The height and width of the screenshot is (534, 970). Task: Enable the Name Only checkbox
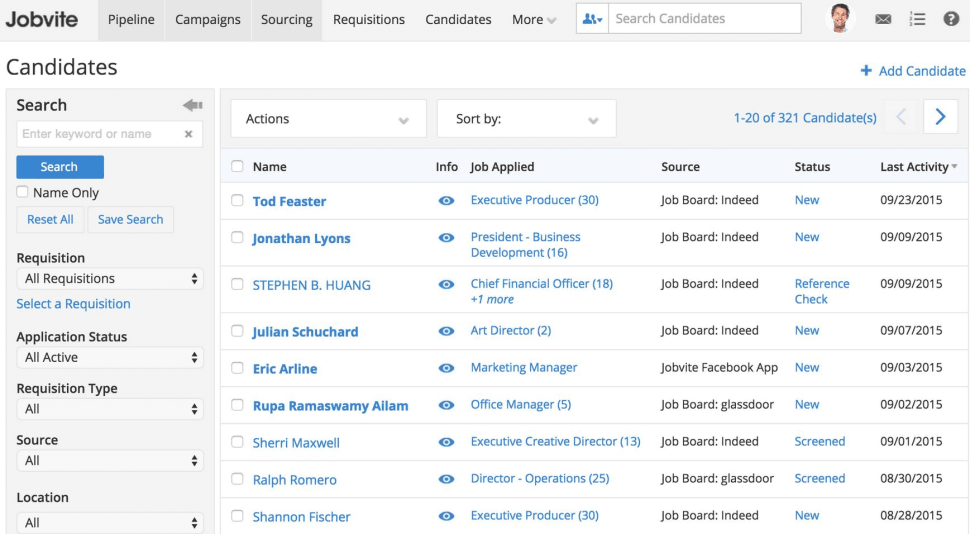23,192
